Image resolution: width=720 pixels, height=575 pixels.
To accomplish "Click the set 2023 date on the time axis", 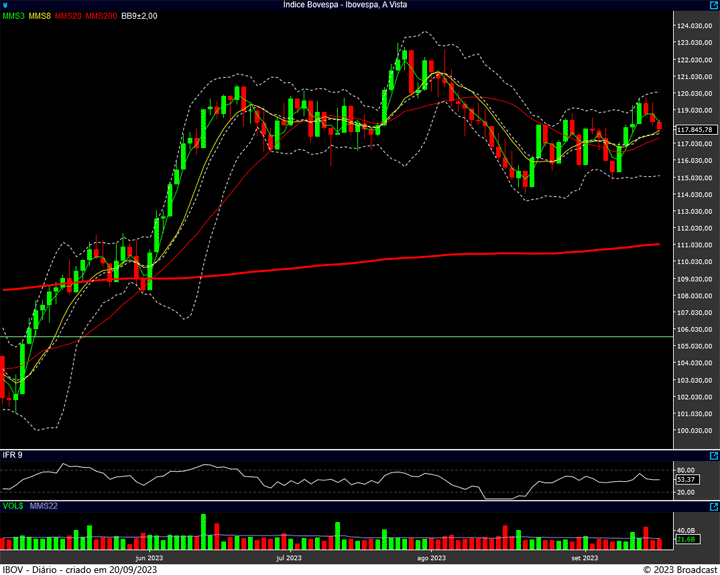I will (x=584, y=557).
